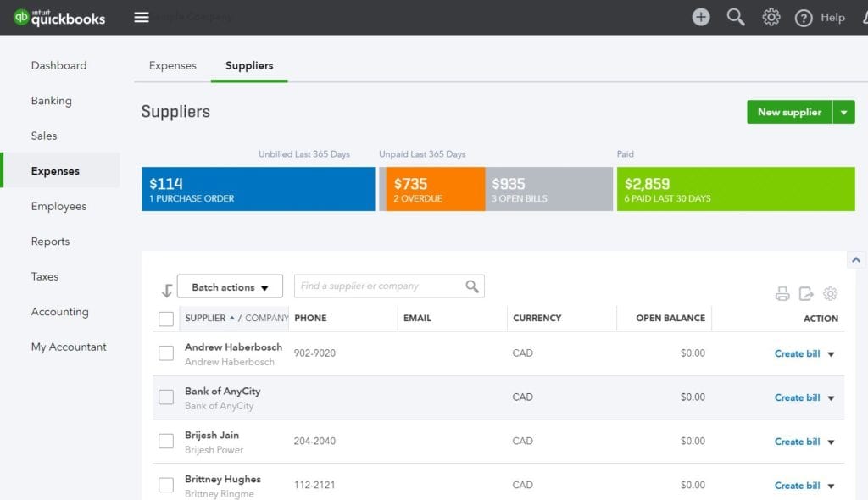Switch to the Expenses tab
This screenshot has height=500, width=868.
[x=172, y=64]
